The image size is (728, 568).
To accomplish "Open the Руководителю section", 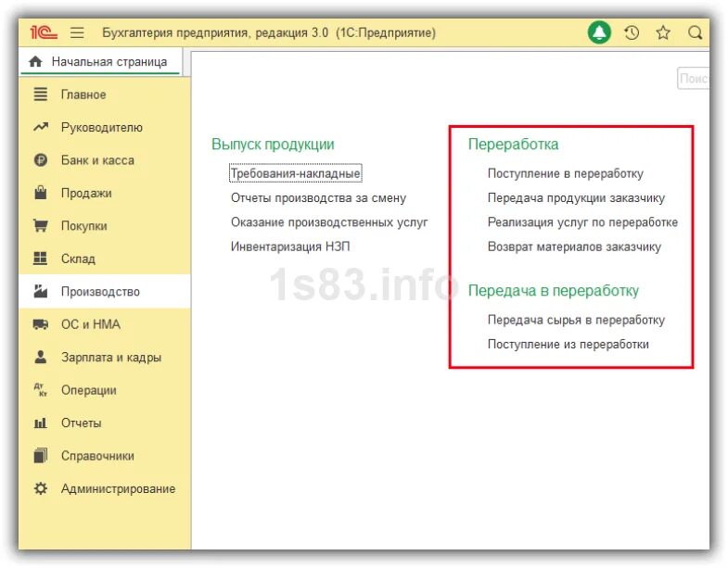I will (105, 127).
